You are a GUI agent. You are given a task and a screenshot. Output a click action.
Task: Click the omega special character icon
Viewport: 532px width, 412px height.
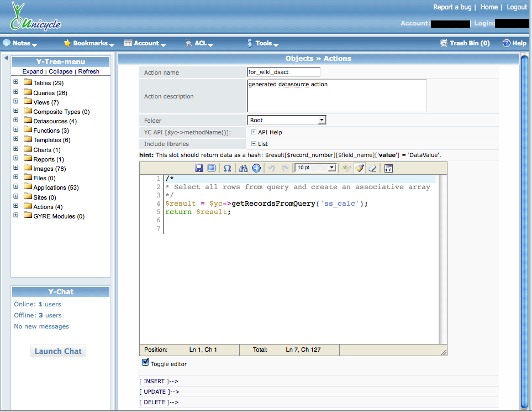pos(227,168)
